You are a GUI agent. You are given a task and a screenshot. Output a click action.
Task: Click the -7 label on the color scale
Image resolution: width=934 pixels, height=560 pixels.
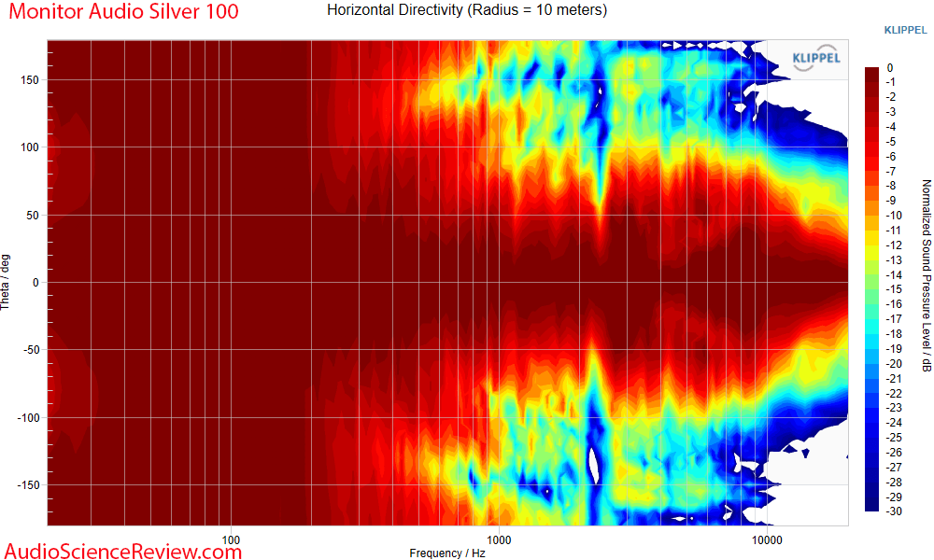[x=890, y=172]
